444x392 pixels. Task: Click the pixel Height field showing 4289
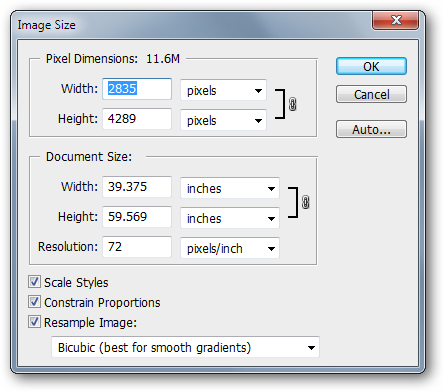[x=137, y=119]
